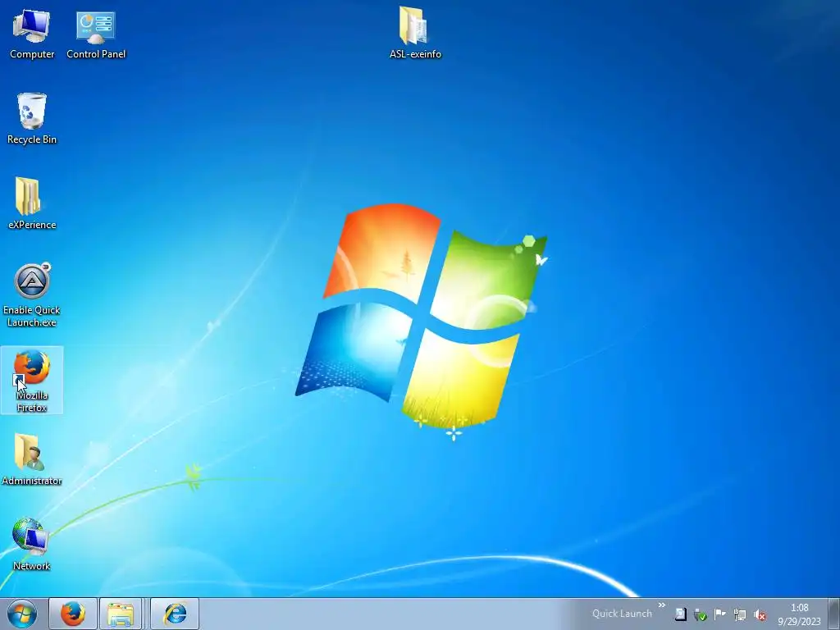The image size is (840, 630).
Task: Select the Recycle Bin icon
Action: (32, 119)
